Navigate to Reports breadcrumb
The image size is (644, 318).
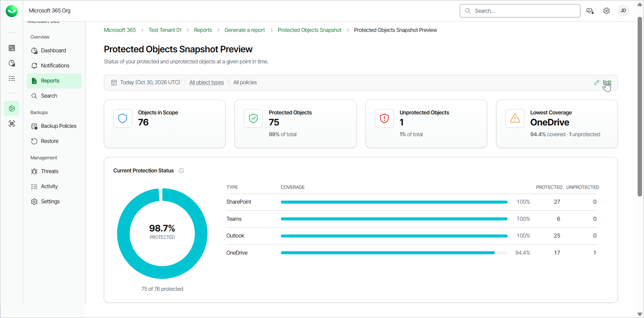coord(203,30)
